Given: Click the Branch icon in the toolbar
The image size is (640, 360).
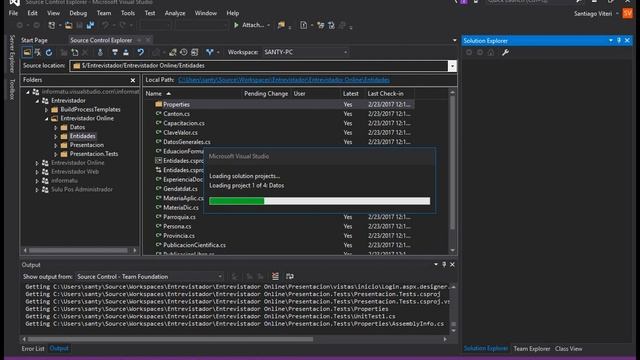Looking at the screenshot, I should (x=210, y=52).
